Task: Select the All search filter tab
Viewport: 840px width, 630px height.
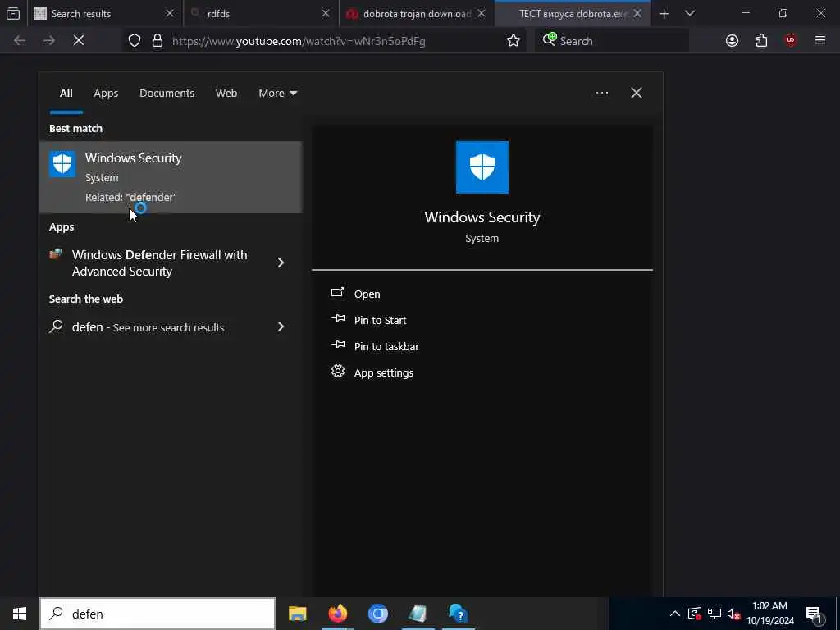Action: coord(66,94)
